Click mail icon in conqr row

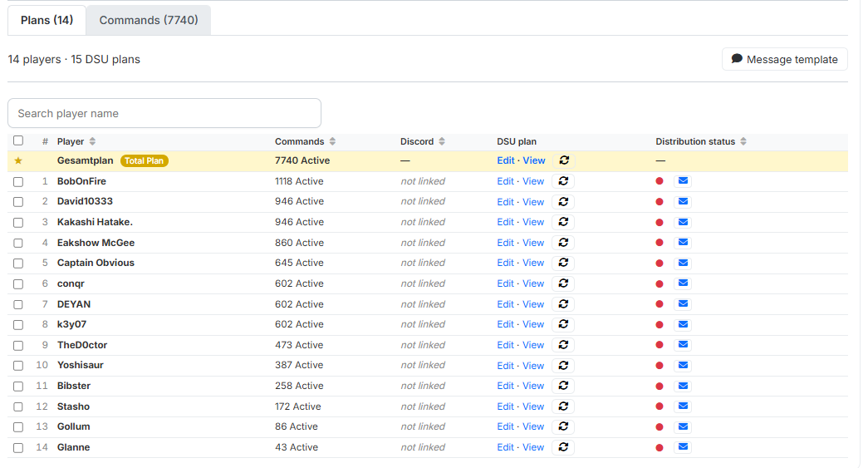point(683,283)
